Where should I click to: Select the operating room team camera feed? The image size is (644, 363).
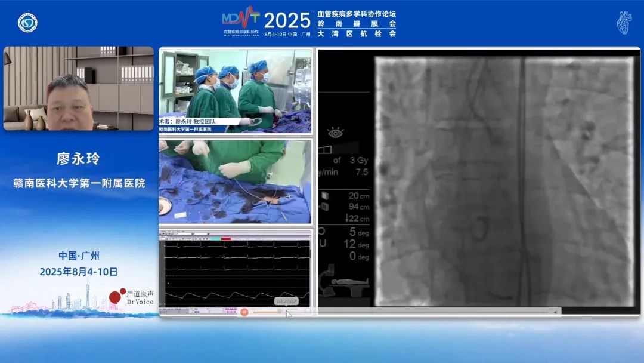coord(235,91)
